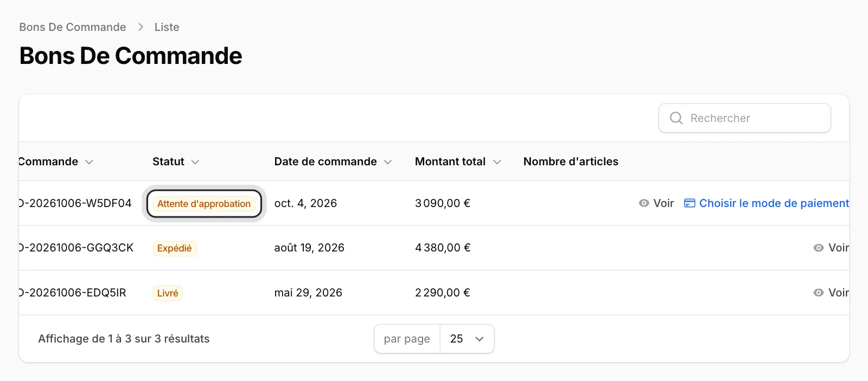The height and width of the screenshot is (381, 868).
Task: Click eye icon for order EDQ5IR
Action: pos(819,293)
